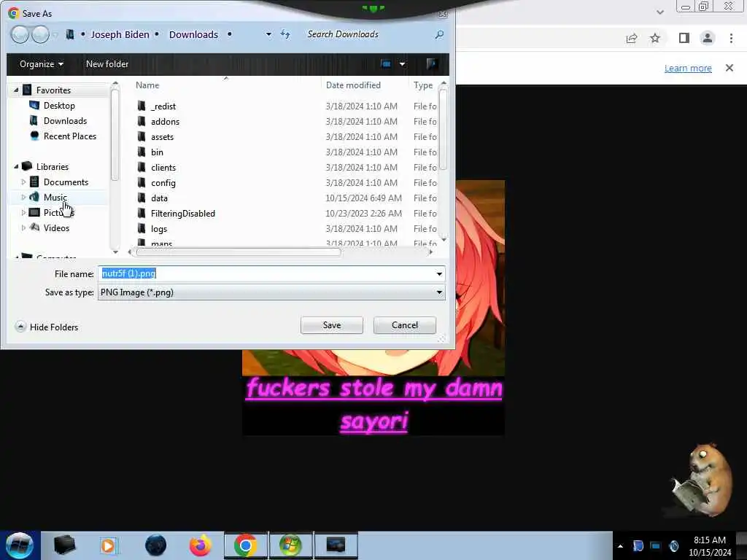This screenshot has width=747, height=560.
Task: Click the data folder icon
Action: click(142, 198)
